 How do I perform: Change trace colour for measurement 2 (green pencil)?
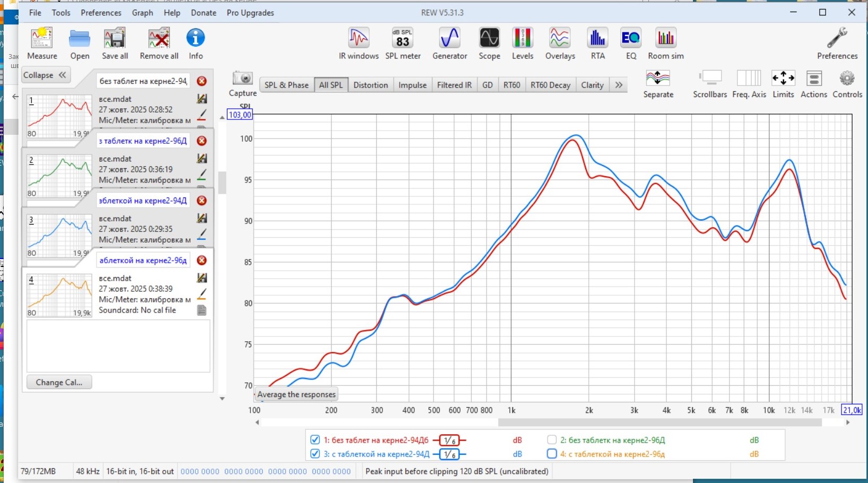click(202, 175)
